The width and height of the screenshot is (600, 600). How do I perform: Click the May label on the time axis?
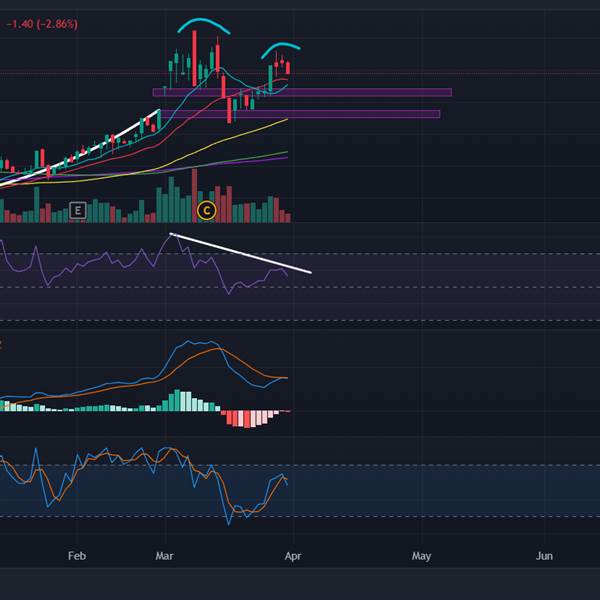pyautogui.click(x=421, y=556)
